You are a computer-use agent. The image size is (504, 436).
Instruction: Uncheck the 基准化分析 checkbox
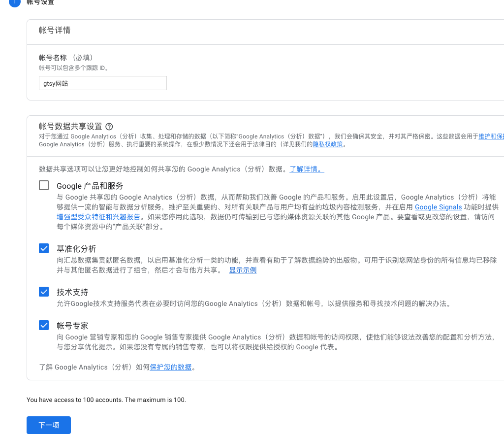44,248
